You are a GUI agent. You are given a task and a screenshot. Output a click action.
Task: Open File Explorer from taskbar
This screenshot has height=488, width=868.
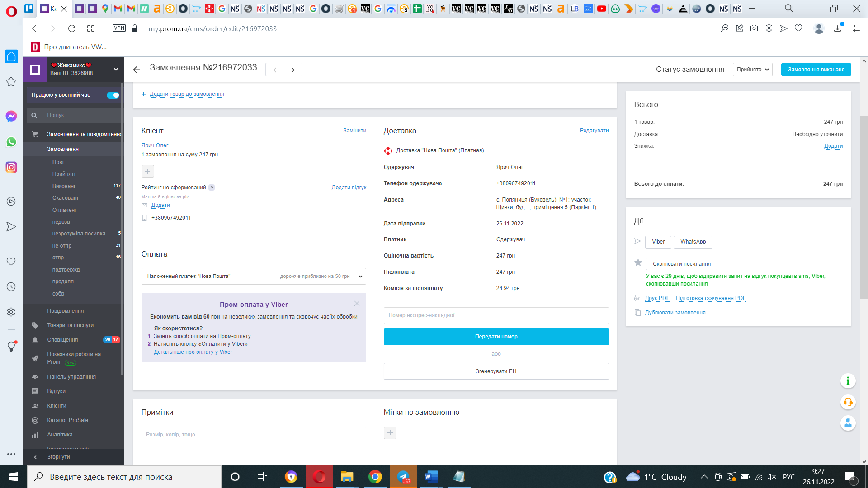tap(347, 477)
